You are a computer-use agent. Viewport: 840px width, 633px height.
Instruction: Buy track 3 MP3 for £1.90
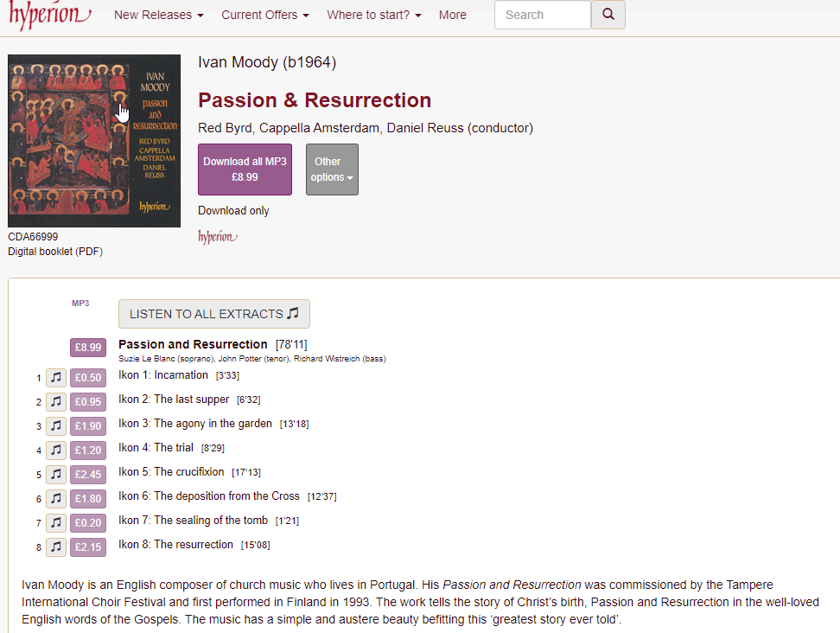click(x=88, y=426)
